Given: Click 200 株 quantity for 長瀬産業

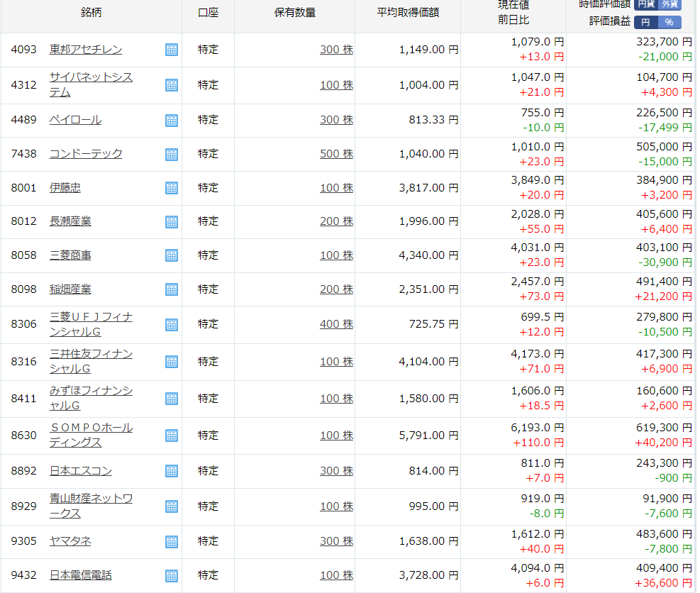Looking at the screenshot, I should [337, 221].
